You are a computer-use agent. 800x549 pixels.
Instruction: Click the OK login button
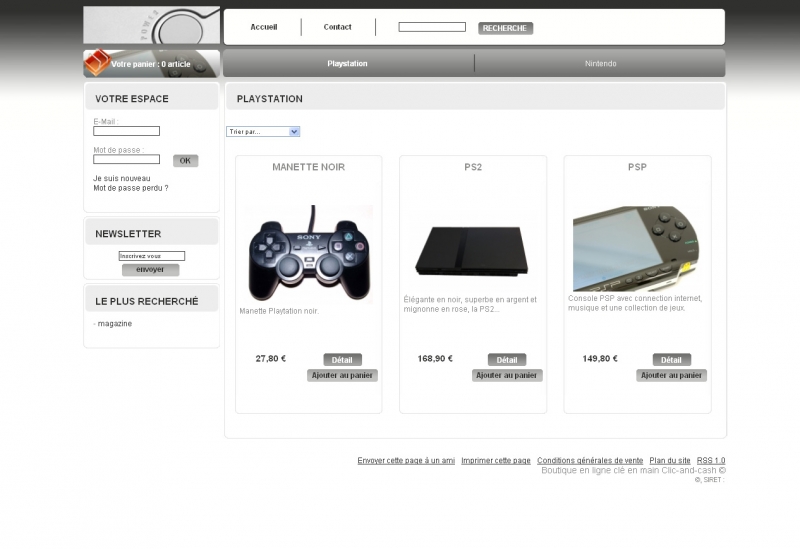coord(185,161)
